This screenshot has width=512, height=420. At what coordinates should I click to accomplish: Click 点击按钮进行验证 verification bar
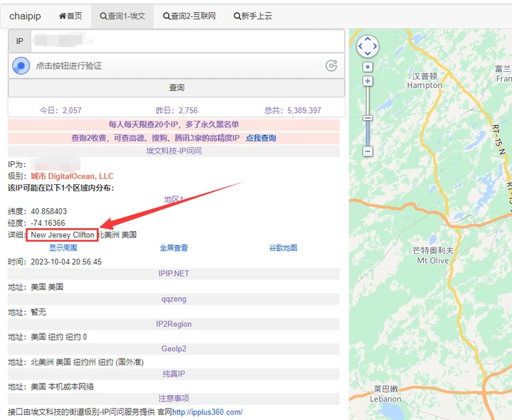point(176,66)
